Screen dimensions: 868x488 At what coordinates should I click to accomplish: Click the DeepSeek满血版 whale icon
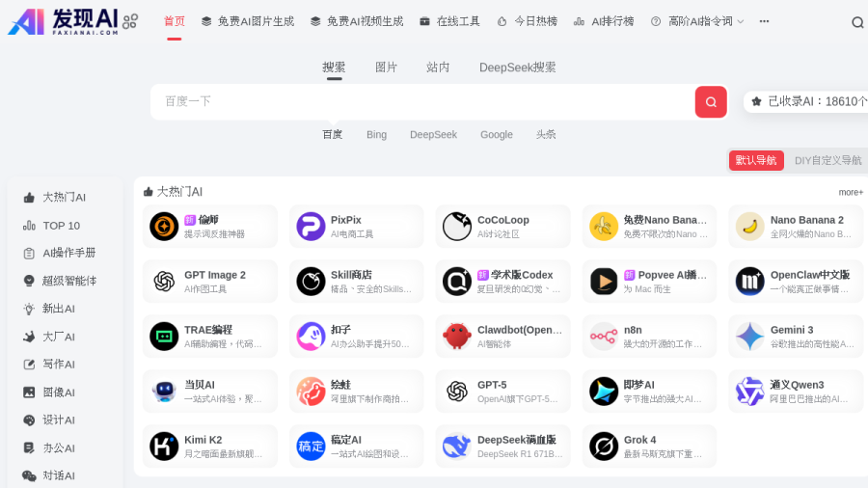click(x=457, y=446)
